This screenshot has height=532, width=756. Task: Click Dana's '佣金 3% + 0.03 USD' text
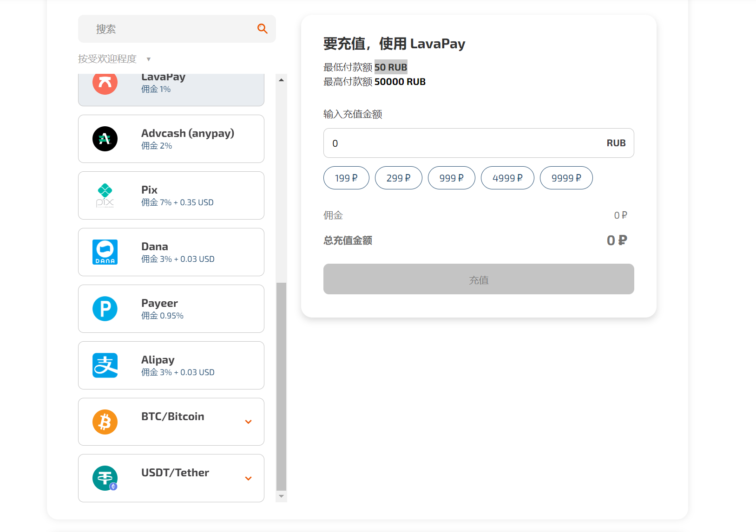[178, 259]
